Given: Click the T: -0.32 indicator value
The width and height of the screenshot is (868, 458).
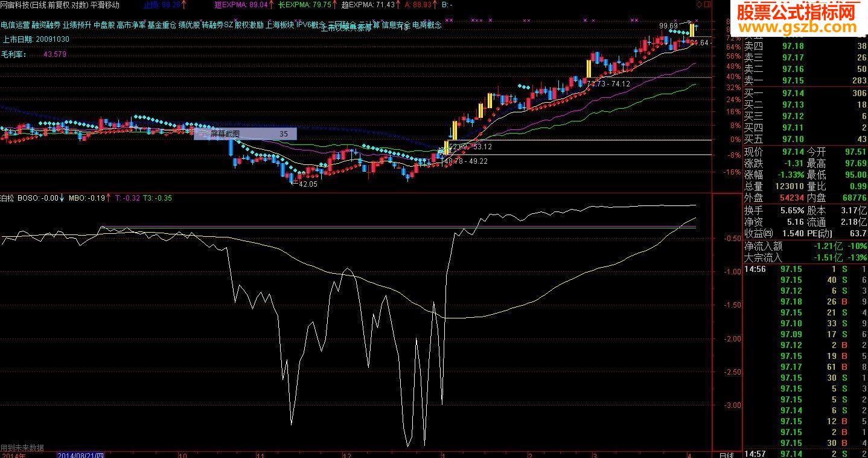Looking at the screenshot, I should pyautogui.click(x=127, y=198).
